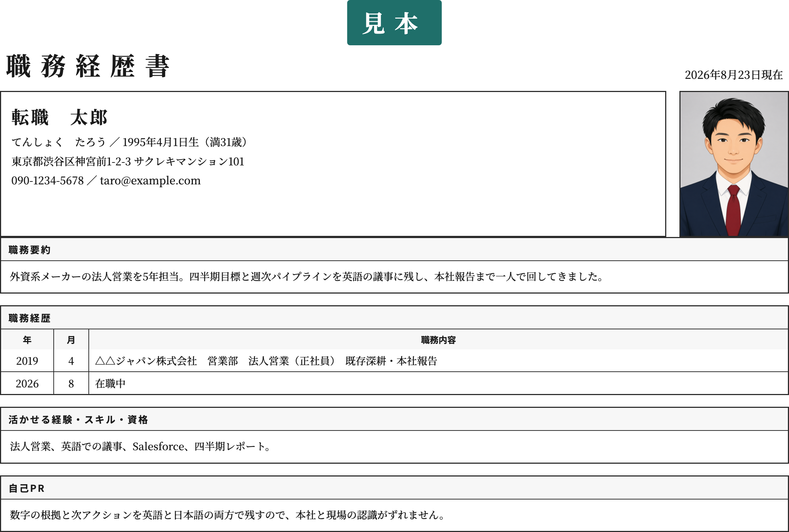Click the name 転職 太郎
789x532 pixels.
pos(60,118)
